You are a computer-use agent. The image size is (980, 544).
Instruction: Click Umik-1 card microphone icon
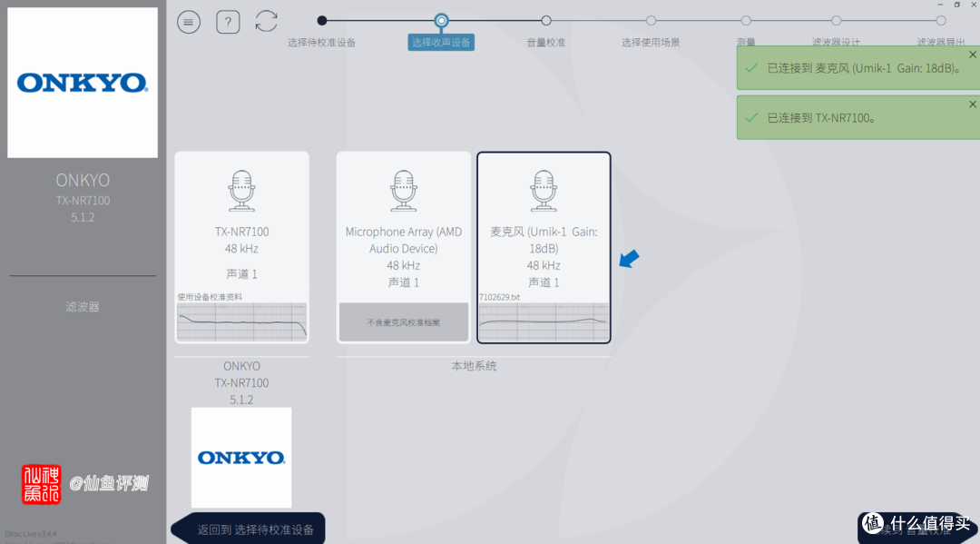click(544, 191)
